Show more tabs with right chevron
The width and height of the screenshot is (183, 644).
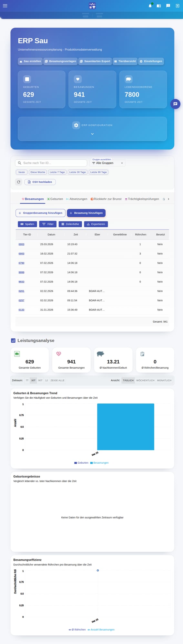pyautogui.click(x=168, y=199)
